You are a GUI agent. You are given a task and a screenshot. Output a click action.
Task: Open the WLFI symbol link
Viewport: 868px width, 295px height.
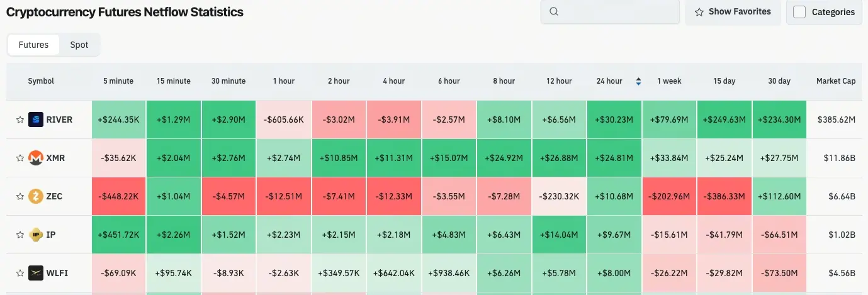56,273
